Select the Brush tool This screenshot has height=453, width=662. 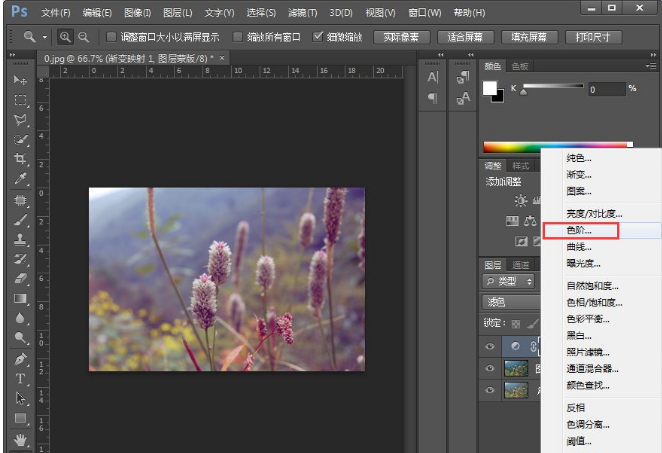(x=20, y=220)
